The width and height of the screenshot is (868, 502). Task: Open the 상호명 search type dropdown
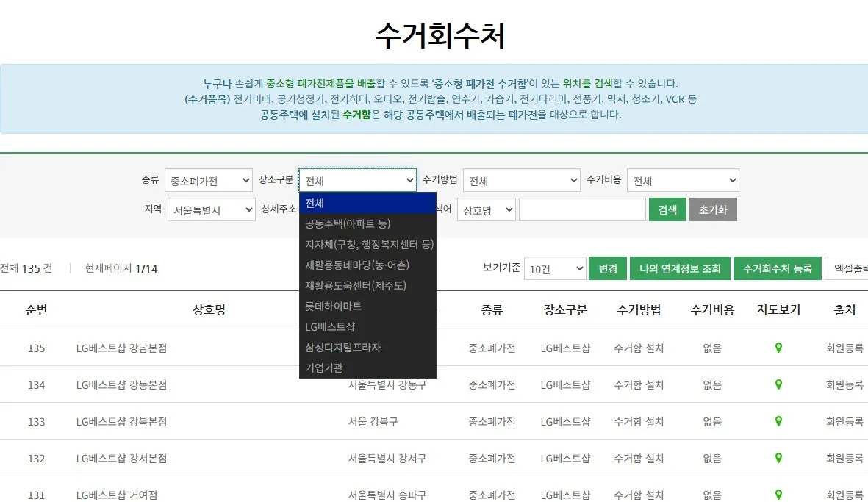tap(486, 209)
